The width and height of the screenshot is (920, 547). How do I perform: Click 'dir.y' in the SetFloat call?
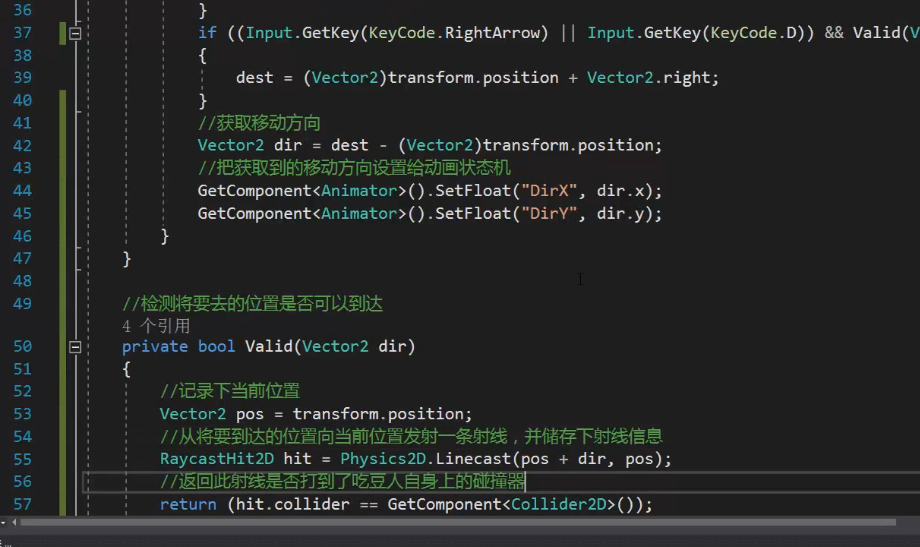tap(621, 214)
